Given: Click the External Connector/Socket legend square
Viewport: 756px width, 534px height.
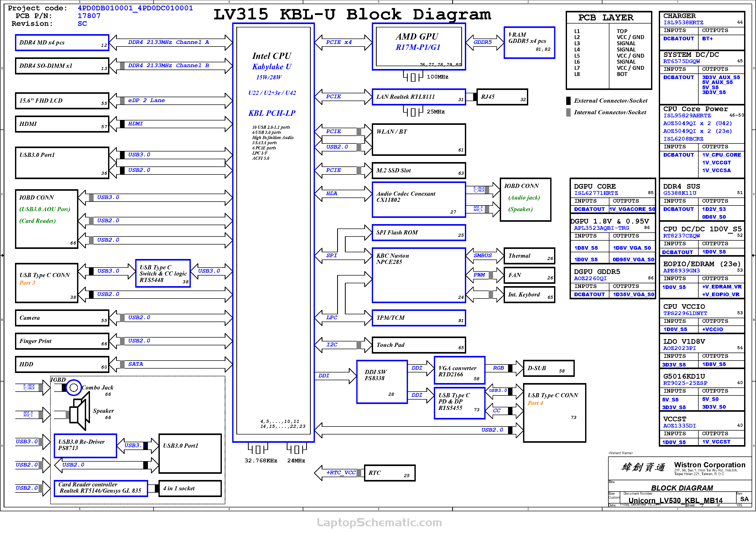Looking at the screenshot, I should (x=568, y=101).
